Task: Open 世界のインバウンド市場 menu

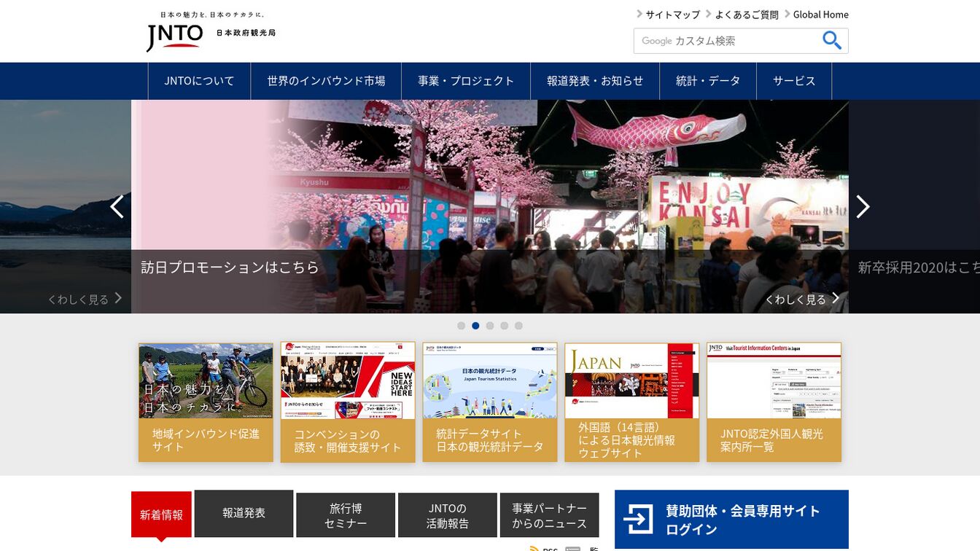Action: tap(326, 81)
